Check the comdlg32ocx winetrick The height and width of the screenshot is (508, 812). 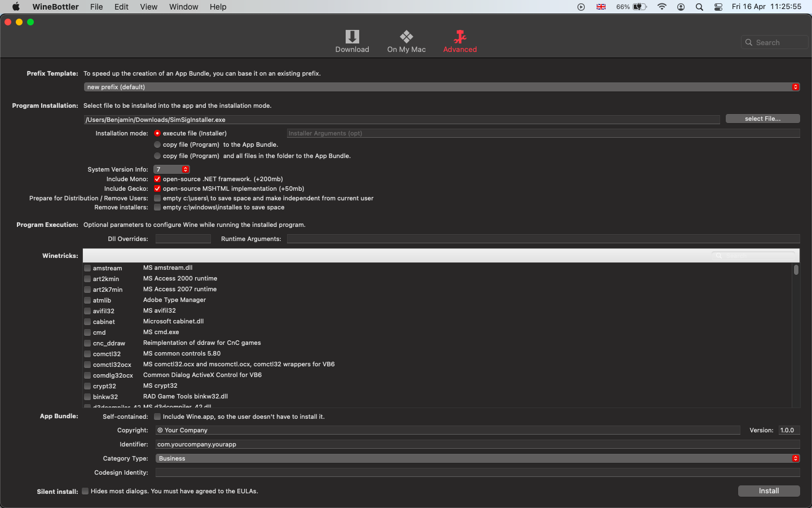click(x=87, y=375)
